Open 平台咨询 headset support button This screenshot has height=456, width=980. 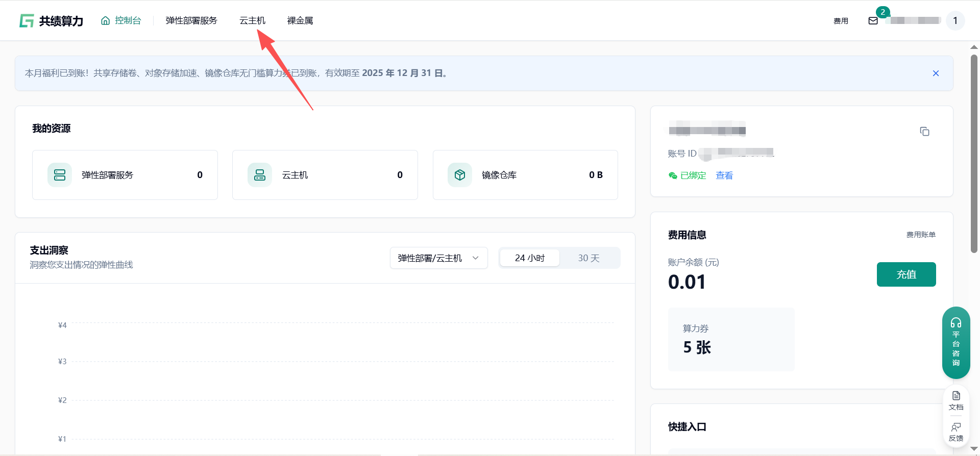[956, 342]
